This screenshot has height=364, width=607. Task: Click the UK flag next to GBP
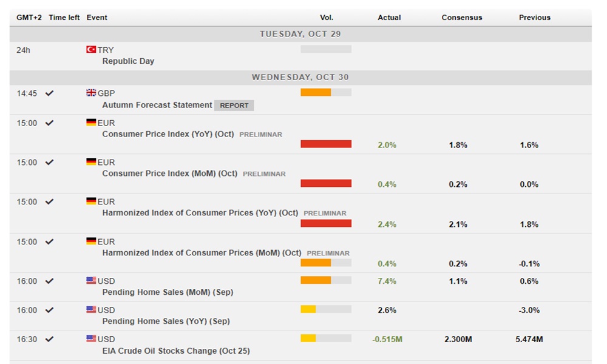(91, 93)
